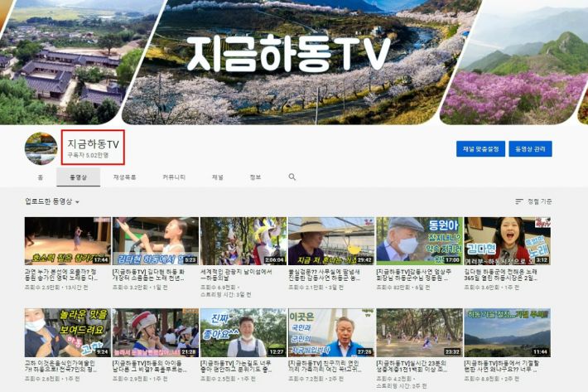588x392 pixels.
Task: Play the 29:42 straw hat man thumbnail
Action: [331, 241]
